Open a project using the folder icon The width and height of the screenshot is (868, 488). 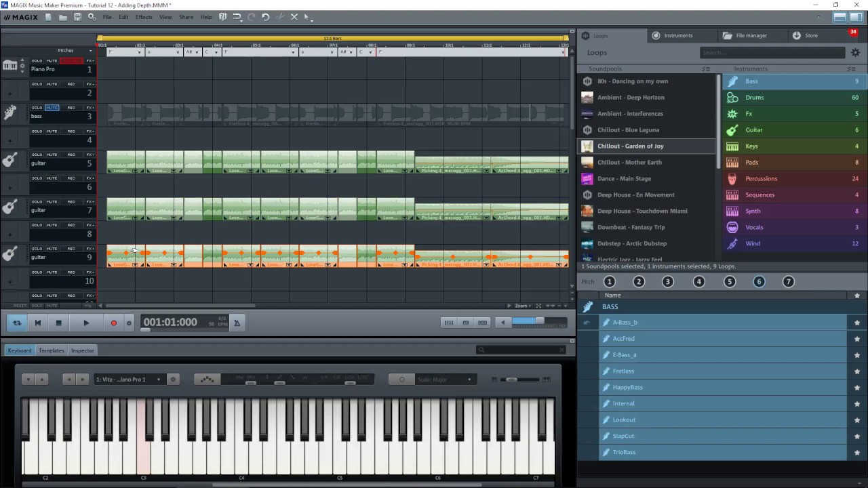pos(63,17)
